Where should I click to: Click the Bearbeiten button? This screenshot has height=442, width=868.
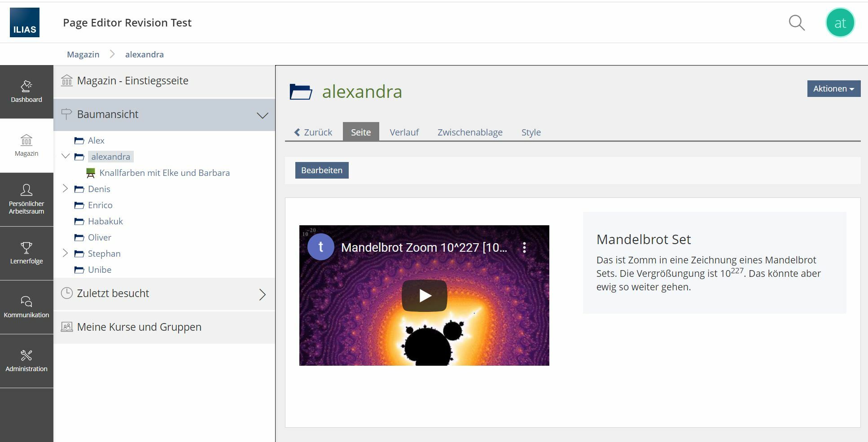coord(322,171)
